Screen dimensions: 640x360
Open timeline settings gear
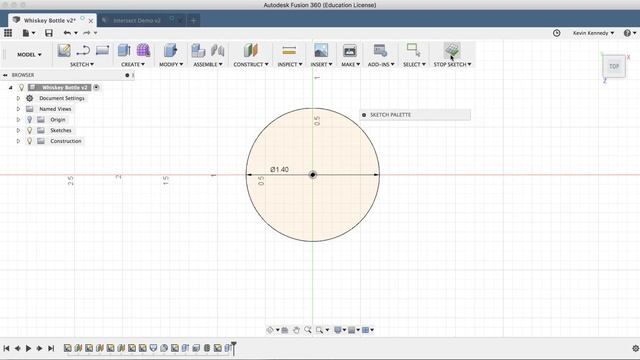click(x=635, y=348)
